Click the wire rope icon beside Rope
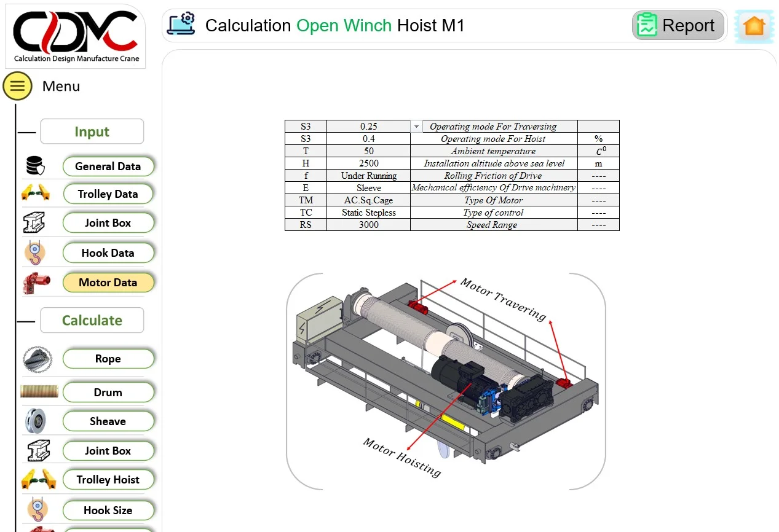This screenshot has width=779, height=532. 38,359
